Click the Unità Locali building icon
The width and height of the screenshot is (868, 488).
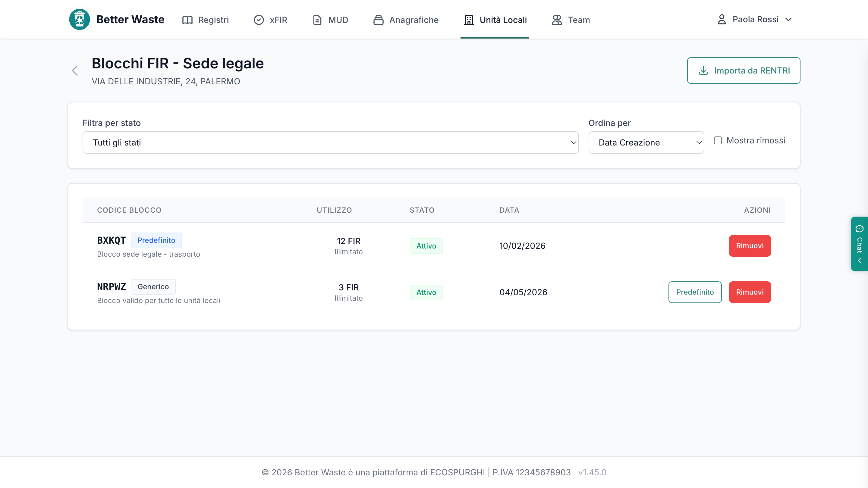(469, 20)
